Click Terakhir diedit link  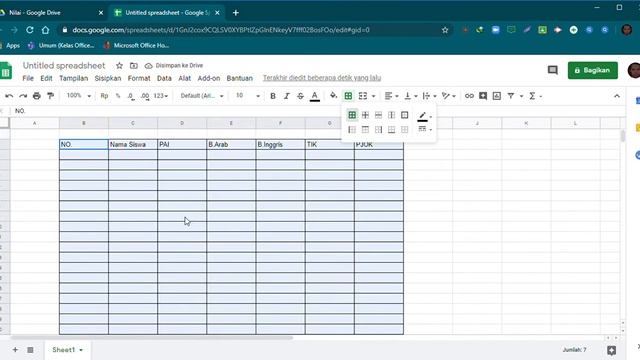coord(322,78)
